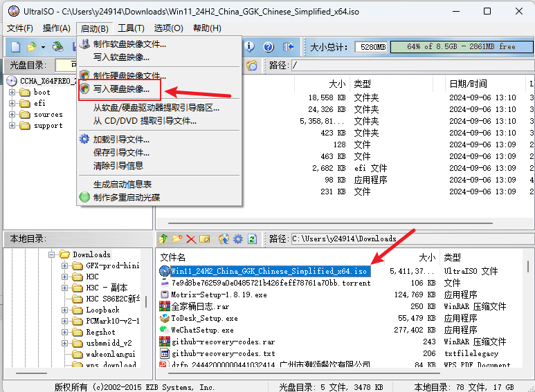Click the UltraISO title bar app icon
535x392 pixels.
[x=14, y=11]
